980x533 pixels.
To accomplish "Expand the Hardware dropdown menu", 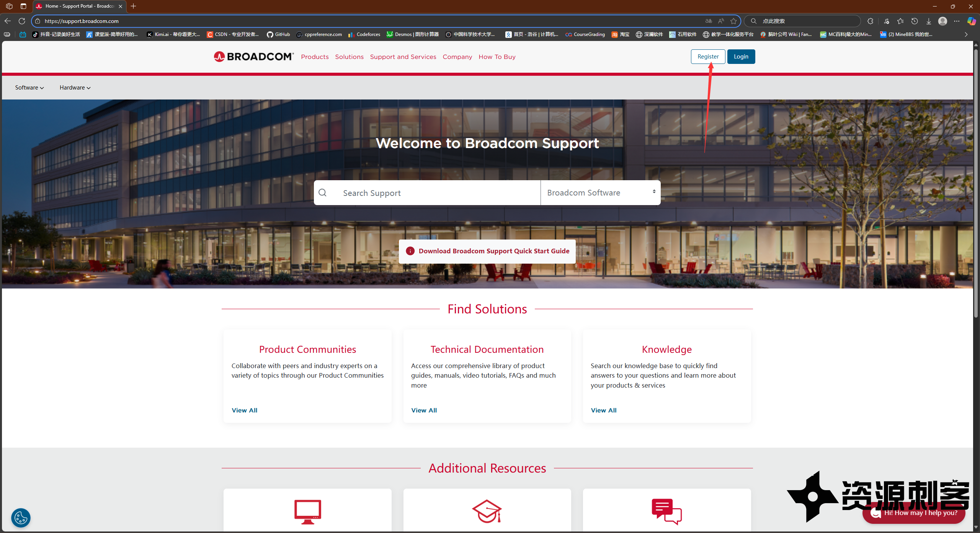I will [x=75, y=88].
